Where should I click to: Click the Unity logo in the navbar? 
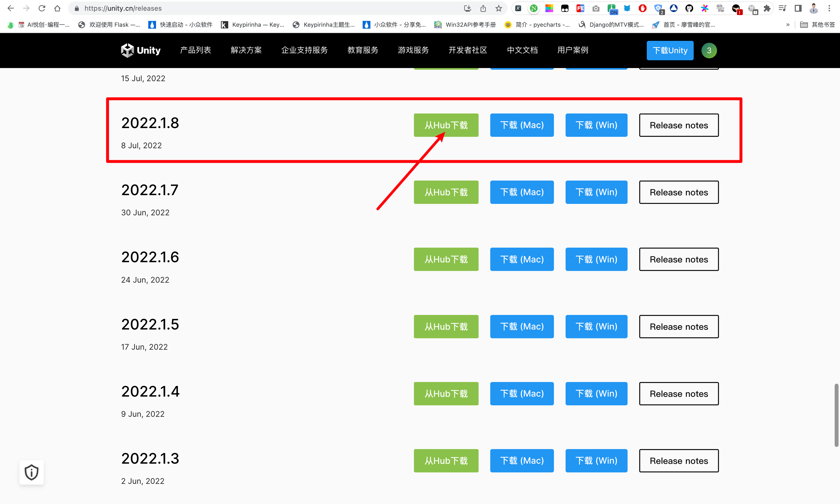(141, 50)
